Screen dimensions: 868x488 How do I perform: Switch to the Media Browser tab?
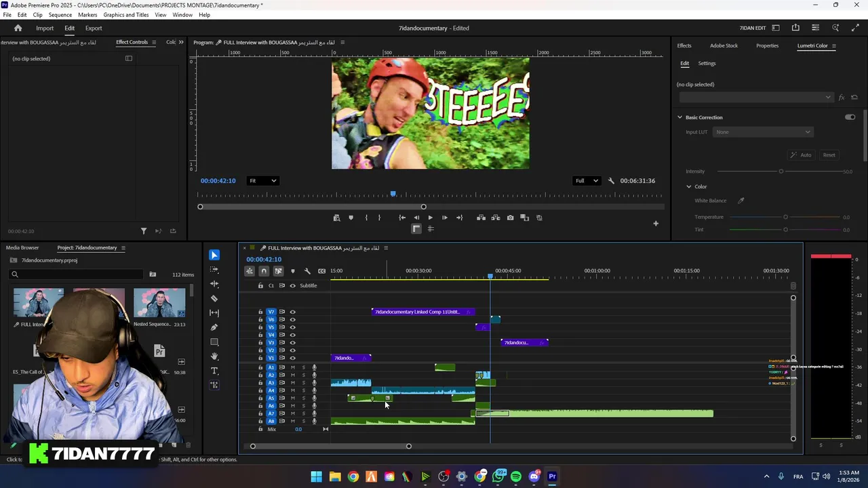[22, 247]
